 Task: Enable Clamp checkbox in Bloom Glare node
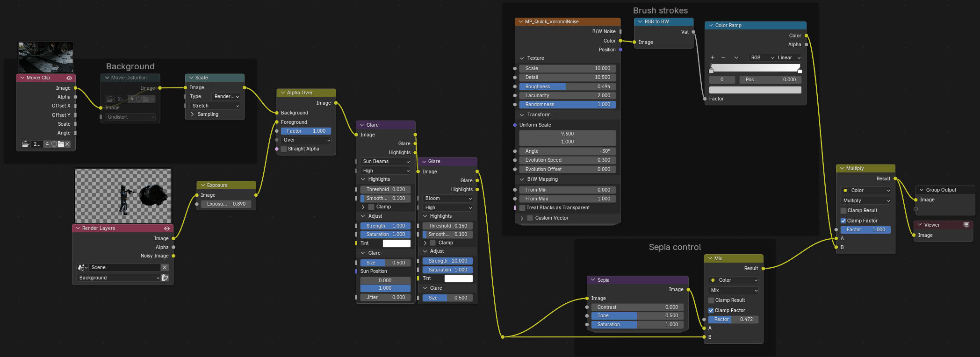tap(433, 243)
